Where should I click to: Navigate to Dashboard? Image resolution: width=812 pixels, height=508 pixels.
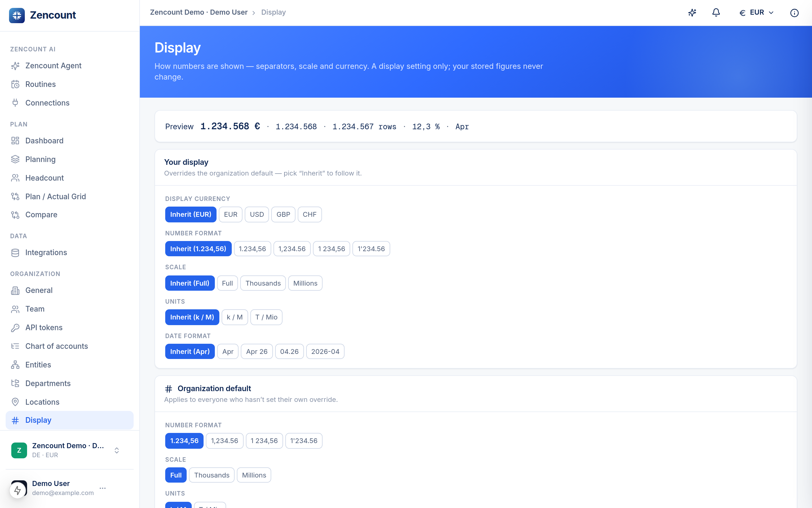tap(69, 141)
